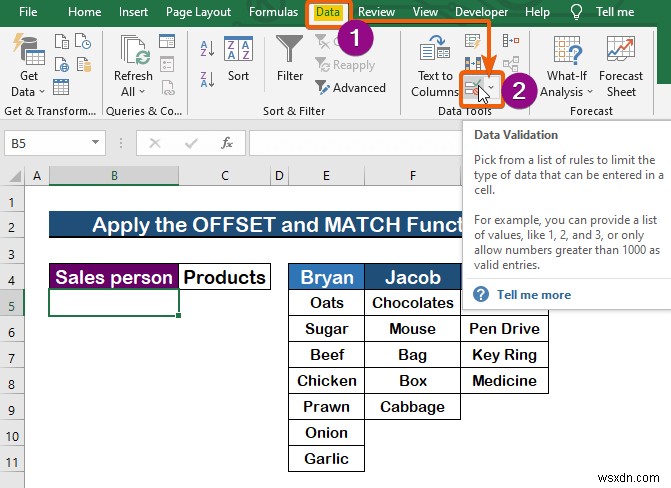Sort A to Z ascending

click(207, 48)
